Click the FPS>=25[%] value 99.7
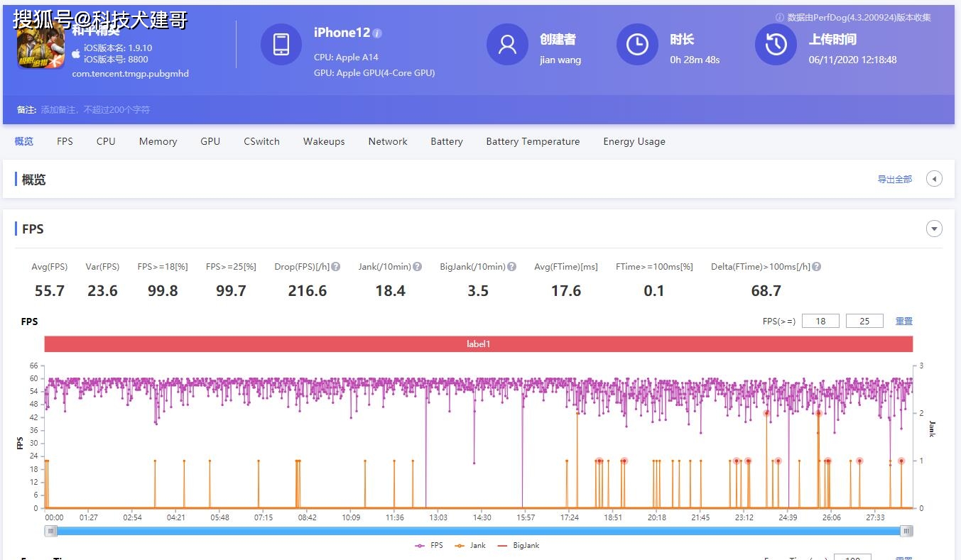Viewport: 961px width, 560px height. [x=231, y=291]
